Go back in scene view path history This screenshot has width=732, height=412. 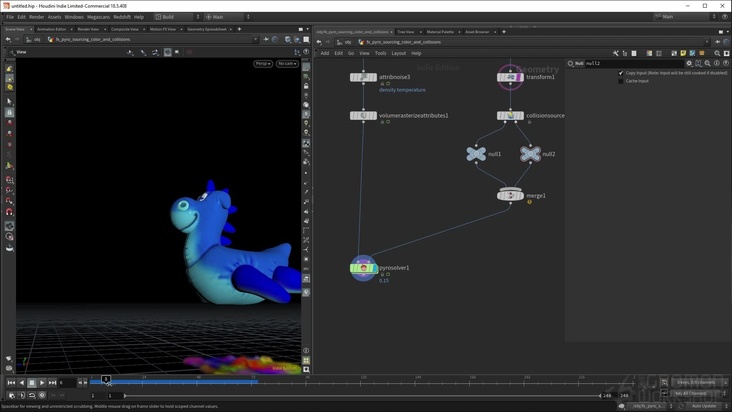(8, 40)
